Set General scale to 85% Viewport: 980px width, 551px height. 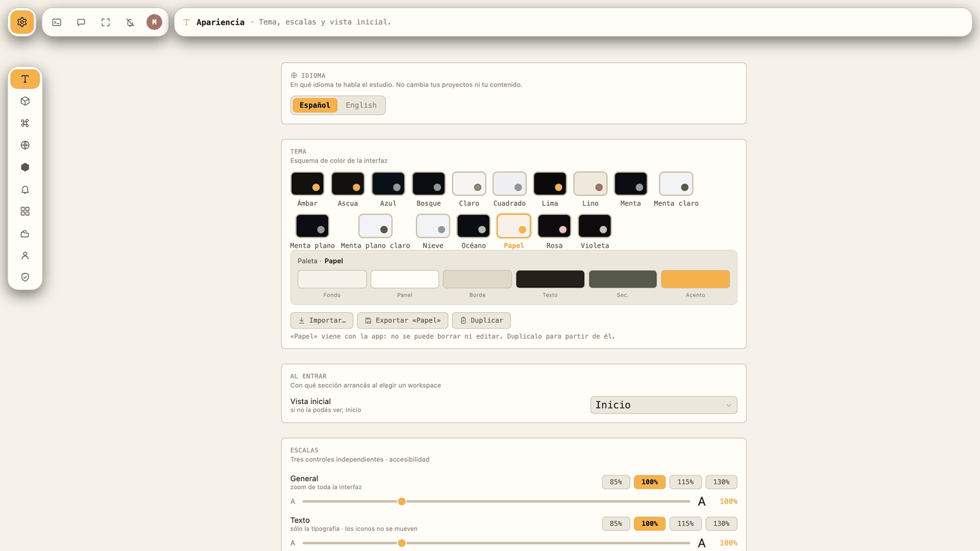pos(616,482)
